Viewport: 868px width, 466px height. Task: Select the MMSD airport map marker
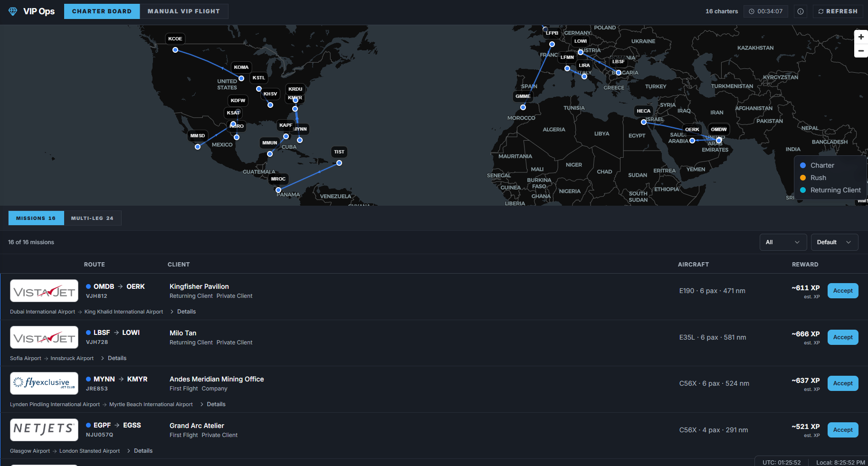pyautogui.click(x=198, y=147)
